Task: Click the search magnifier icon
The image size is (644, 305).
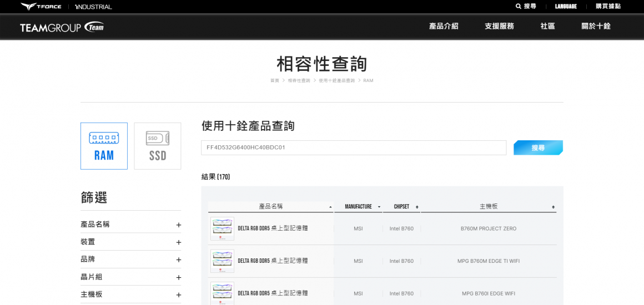Action: tap(519, 6)
